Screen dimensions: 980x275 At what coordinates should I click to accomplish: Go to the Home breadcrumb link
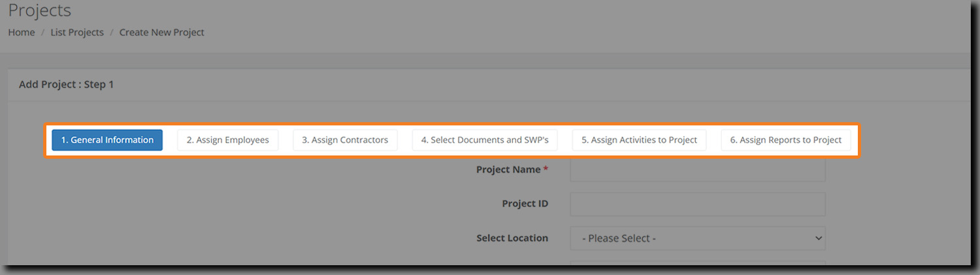click(x=22, y=33)
